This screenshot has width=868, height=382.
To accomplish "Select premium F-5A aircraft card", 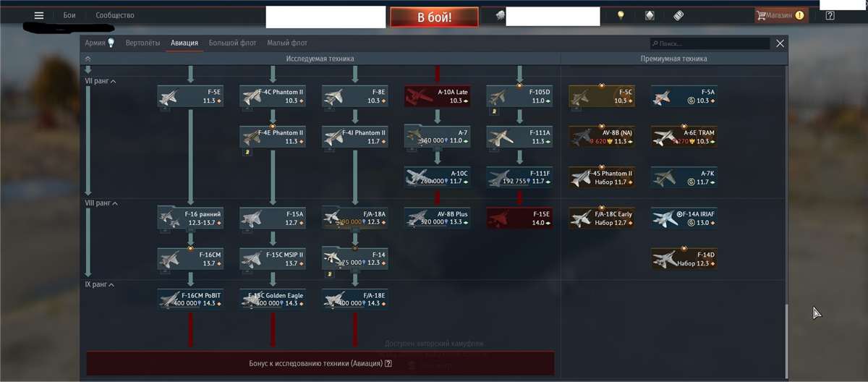I will tap(684, 96).
